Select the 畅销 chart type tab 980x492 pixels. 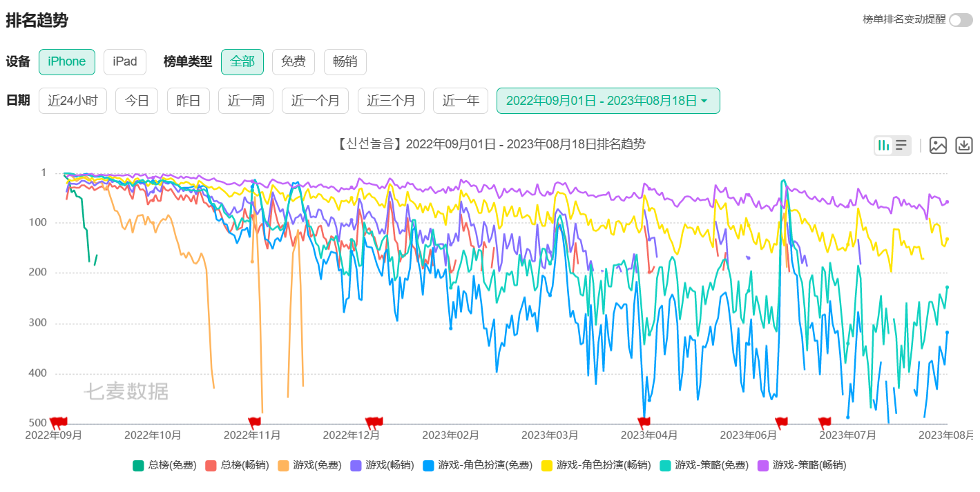345,61
